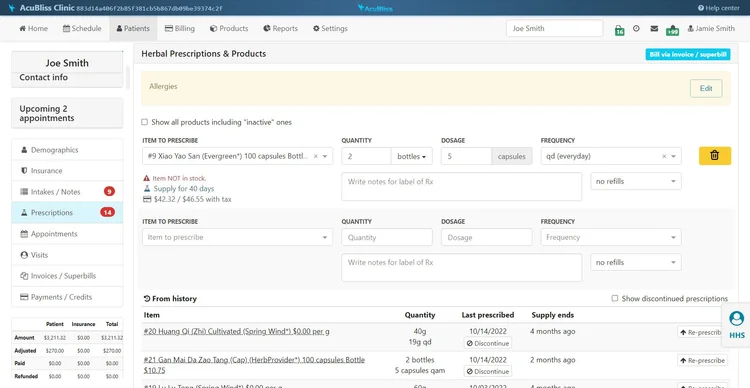
Task: Open the Patients menu
Action: pyautogui.click(x=132, y=28)
